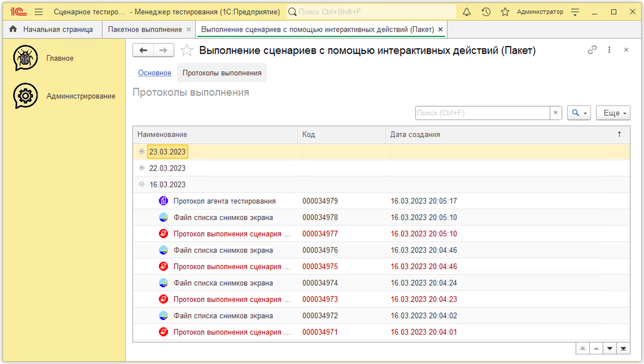Click the Главное bug icon
The width and height of the screenshot is (644, 364).
[x=26, y=58]
